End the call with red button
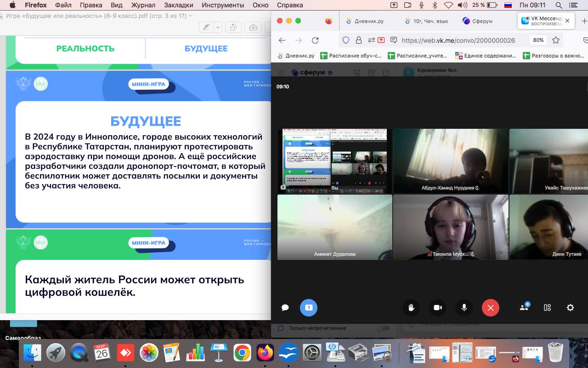 click(x=490, y=308)
